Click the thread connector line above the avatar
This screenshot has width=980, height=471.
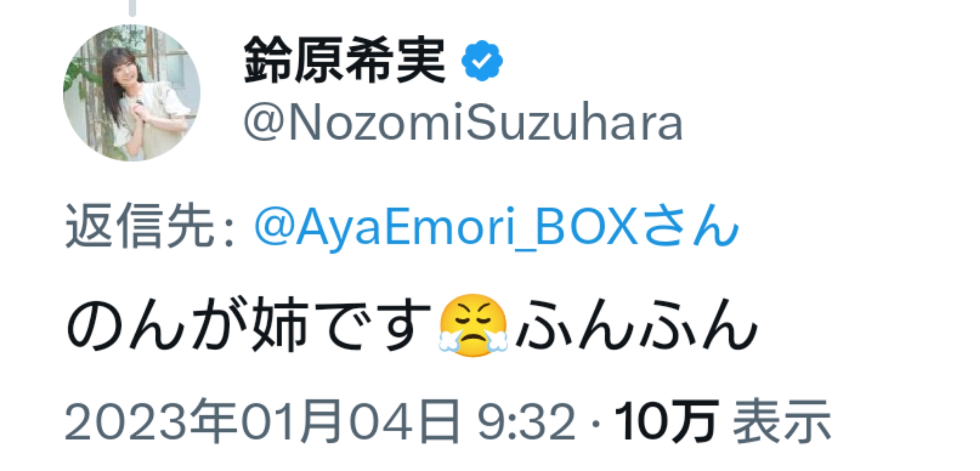132,8
